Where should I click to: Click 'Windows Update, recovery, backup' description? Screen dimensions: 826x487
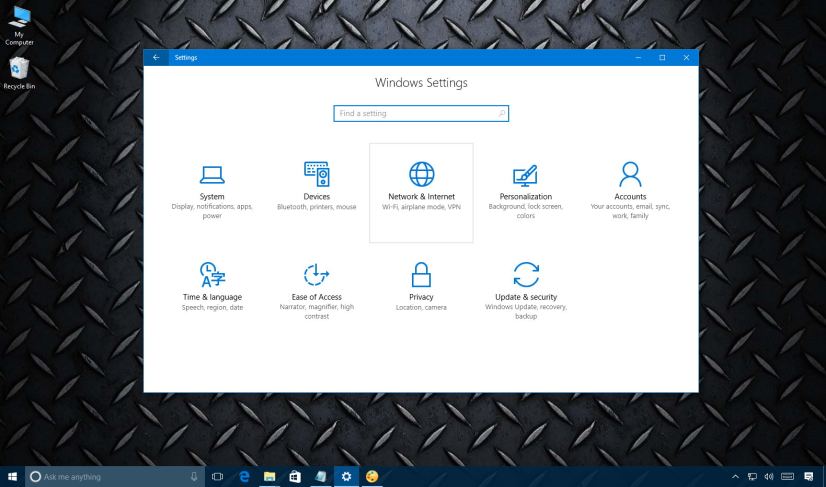526,311
